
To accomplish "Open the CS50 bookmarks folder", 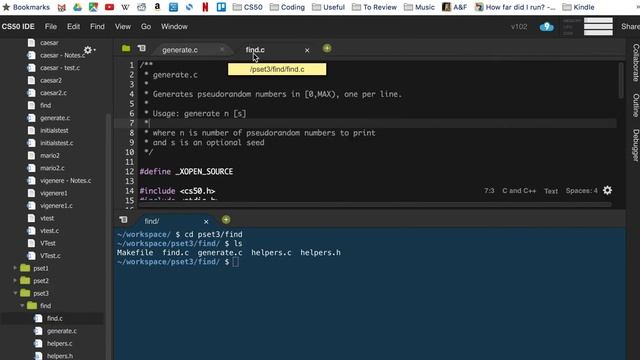I will [x=248, y=7].
